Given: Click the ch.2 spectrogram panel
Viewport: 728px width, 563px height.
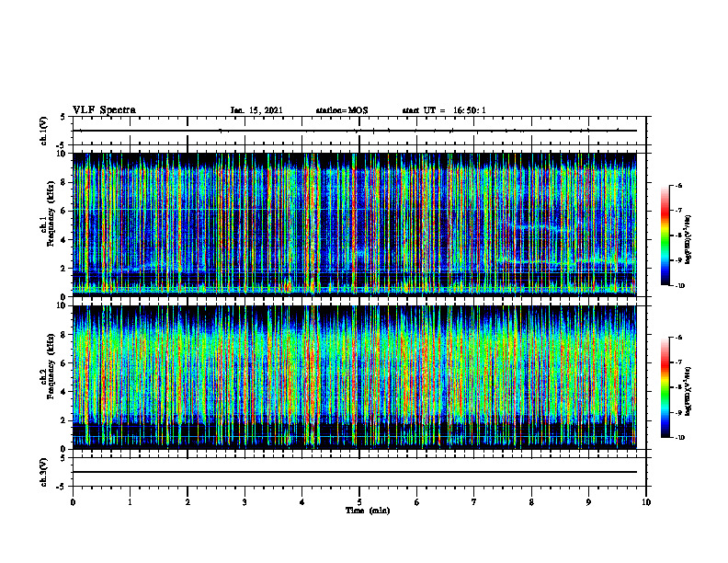Looking at the screenshot, I should [x=355, y=377].
